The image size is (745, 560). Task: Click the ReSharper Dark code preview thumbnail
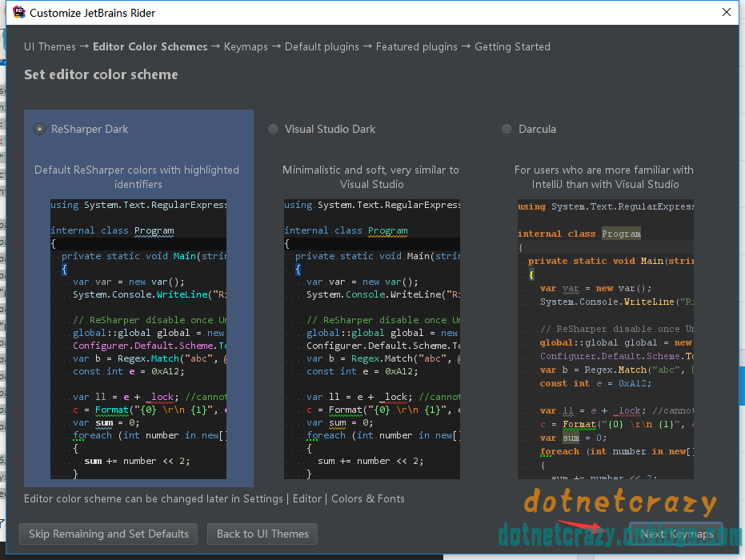138,339
